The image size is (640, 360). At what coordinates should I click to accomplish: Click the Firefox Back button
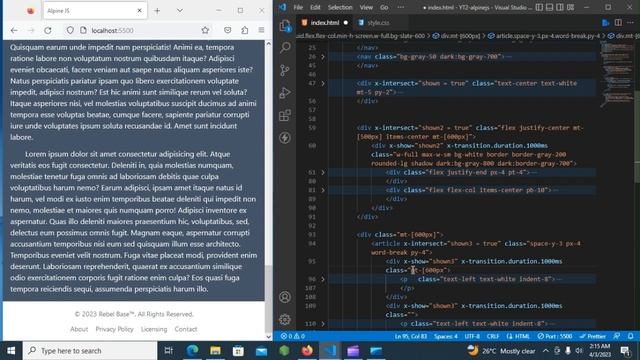[14, 30]
